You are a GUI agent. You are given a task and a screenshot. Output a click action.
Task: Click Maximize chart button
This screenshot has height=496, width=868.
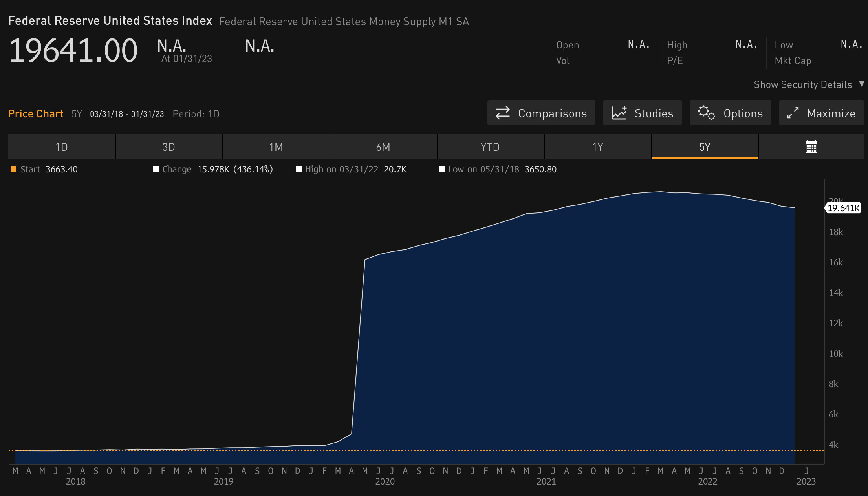click(822, 113)
